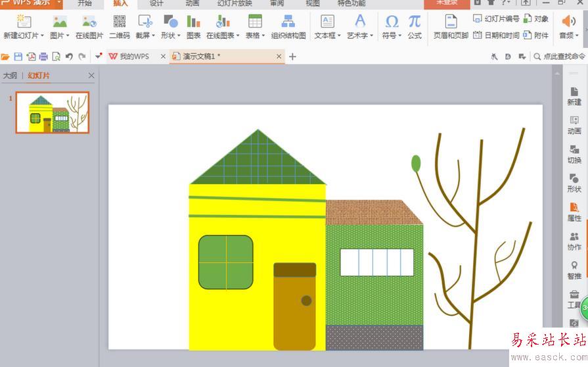Select the 幻灯片 slides pane tab
This screenshot has height=367, width=588.
[x=38, y=76]
